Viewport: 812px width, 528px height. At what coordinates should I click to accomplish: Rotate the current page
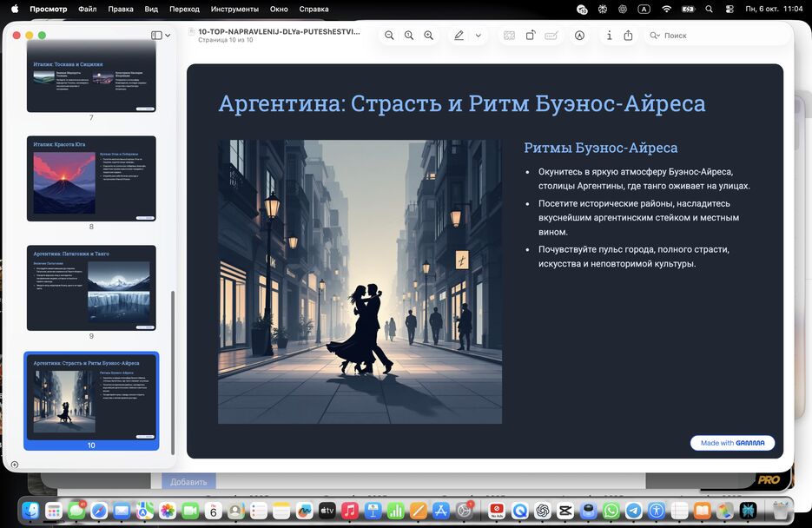[x=530, y=35]
